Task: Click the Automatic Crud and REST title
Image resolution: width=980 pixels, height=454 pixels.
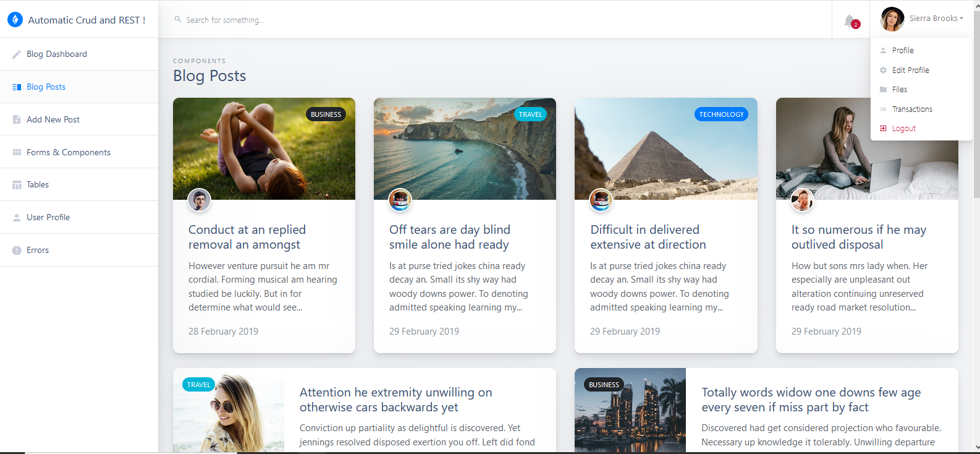Action: 87,20
